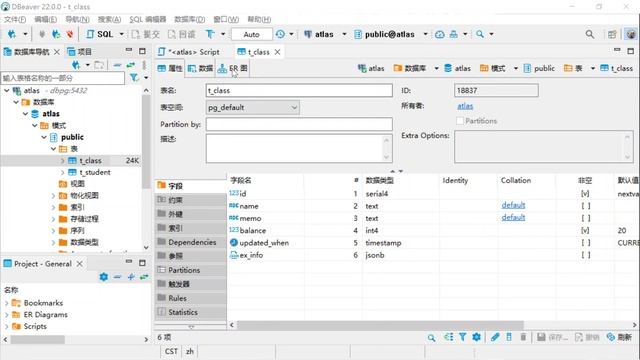The width and height of the screenshot is (640, 360).
Task: Click the transaction log clock icon
Action: pos(280,34)
